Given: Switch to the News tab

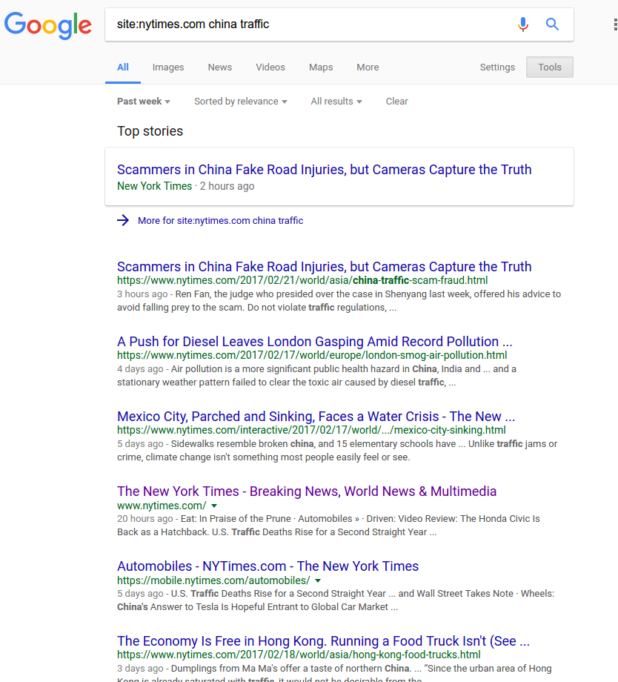Looking at the screenshot, I should [x=220, y=67].
